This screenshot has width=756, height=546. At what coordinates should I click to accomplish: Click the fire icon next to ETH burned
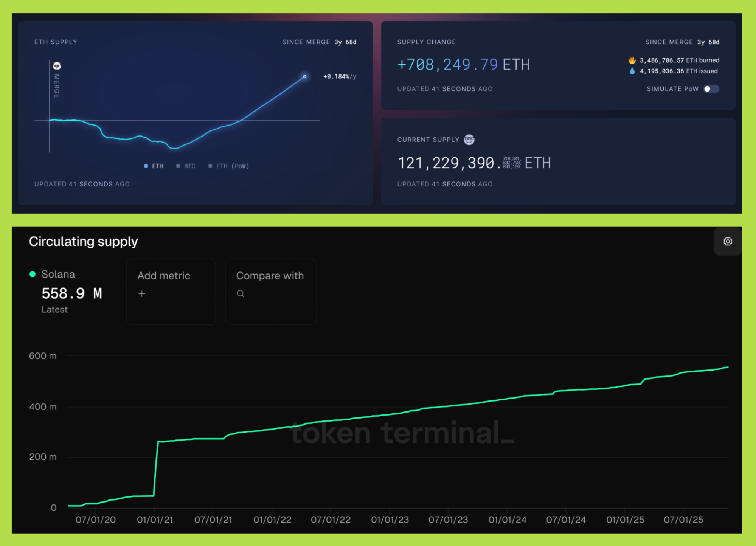tap(632, 60)
